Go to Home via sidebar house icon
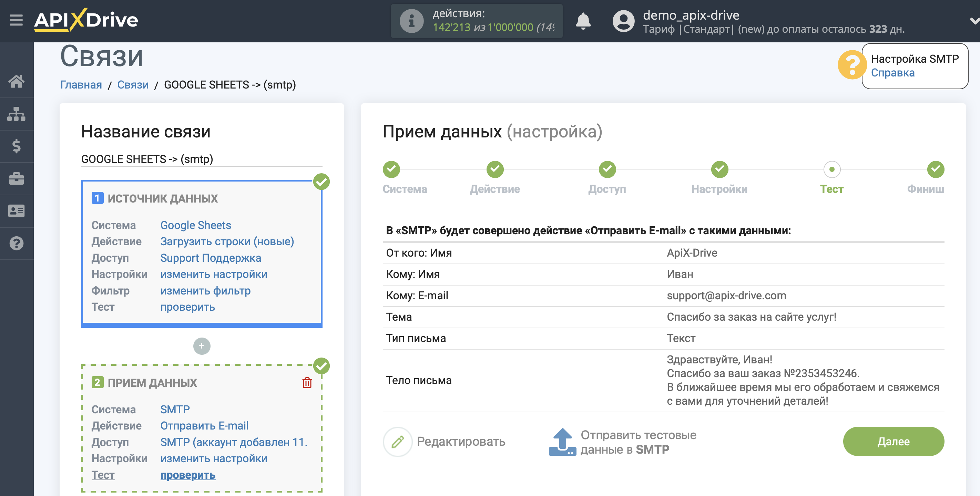 tap(16, 81)
